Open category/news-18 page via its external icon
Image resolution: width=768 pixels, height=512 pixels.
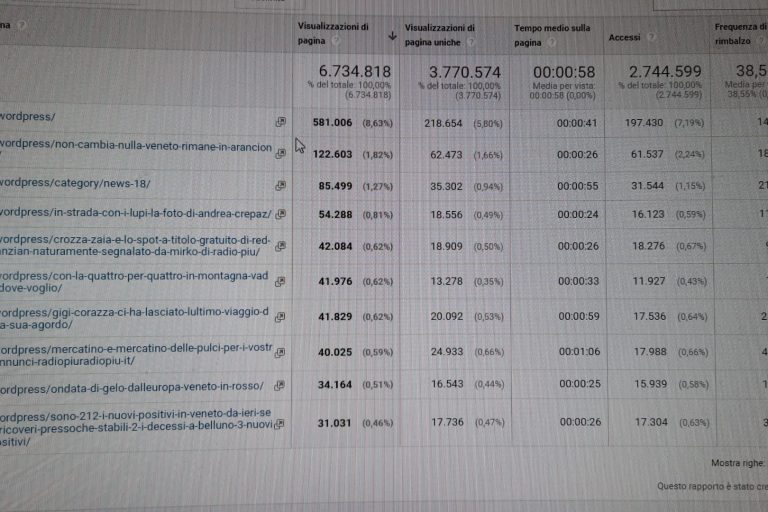click(280, 185)
